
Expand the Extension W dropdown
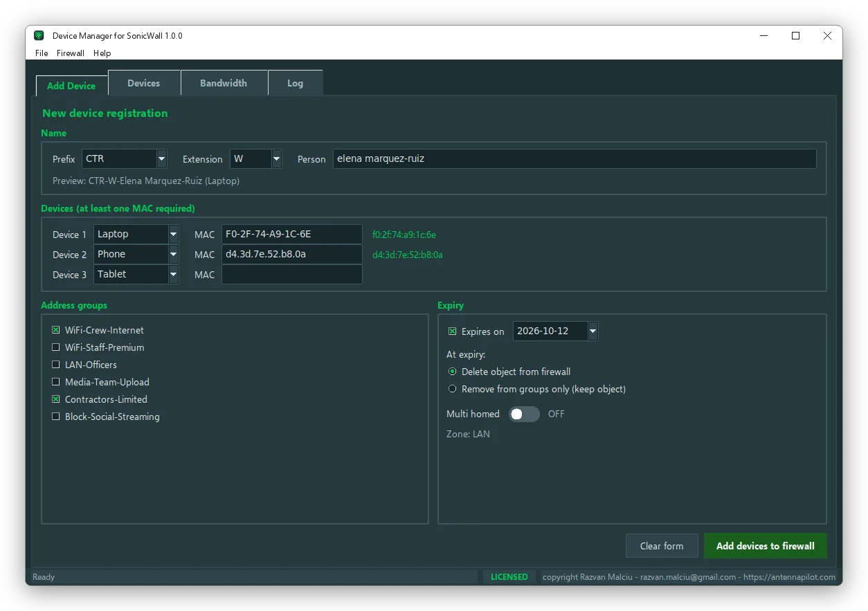coord(277,158)
